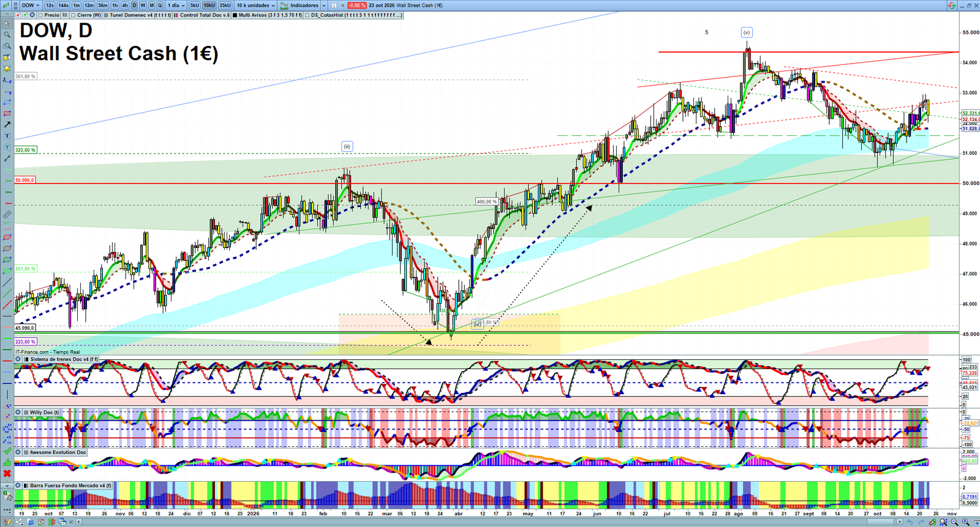Select the arrow cursor tool
The image size is (980, 527).
(x=7, y=24)
